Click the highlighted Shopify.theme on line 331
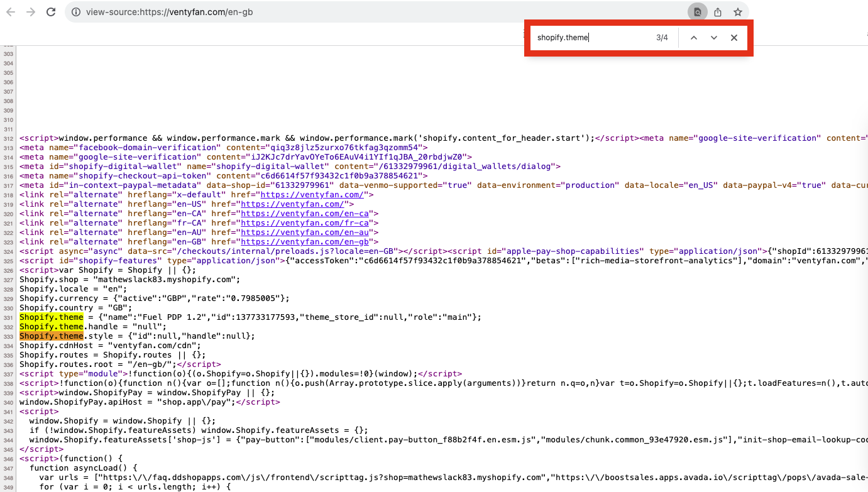Viewport: 868px width, 492px height. click(52, 317)
